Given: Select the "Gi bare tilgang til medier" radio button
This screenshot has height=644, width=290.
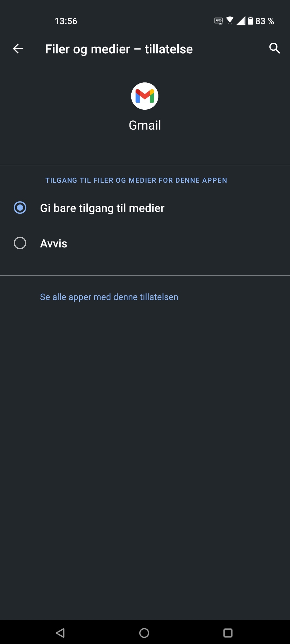Looking at the screenshot, I should (20, 208).
